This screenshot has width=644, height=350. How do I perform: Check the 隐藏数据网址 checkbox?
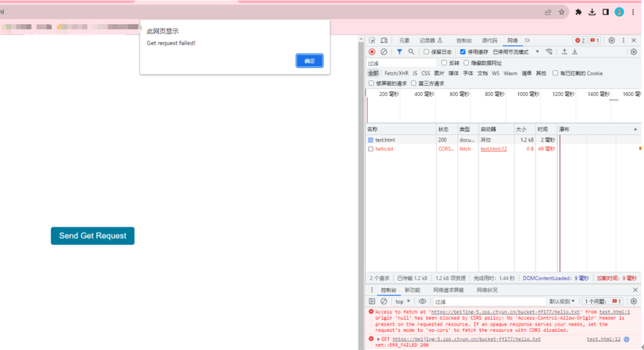[x=466, y=63]
